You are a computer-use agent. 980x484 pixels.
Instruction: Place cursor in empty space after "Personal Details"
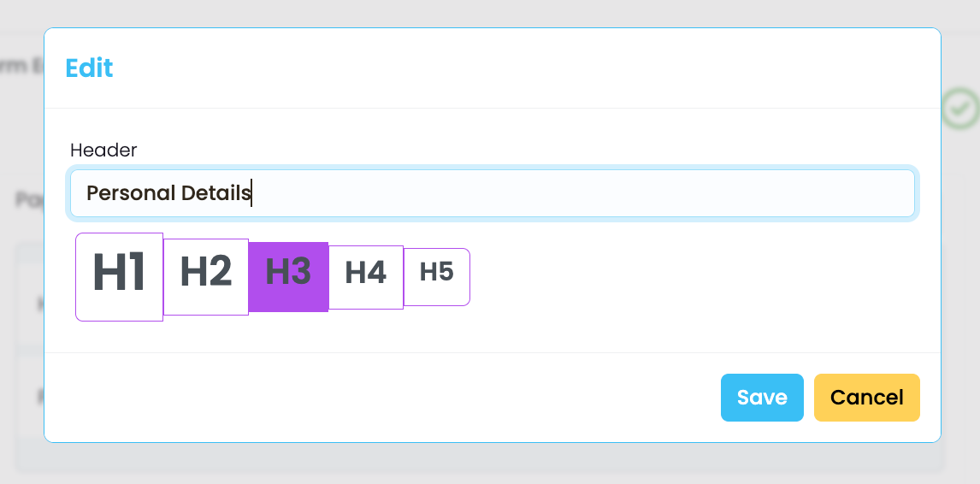tap(582, 193)
